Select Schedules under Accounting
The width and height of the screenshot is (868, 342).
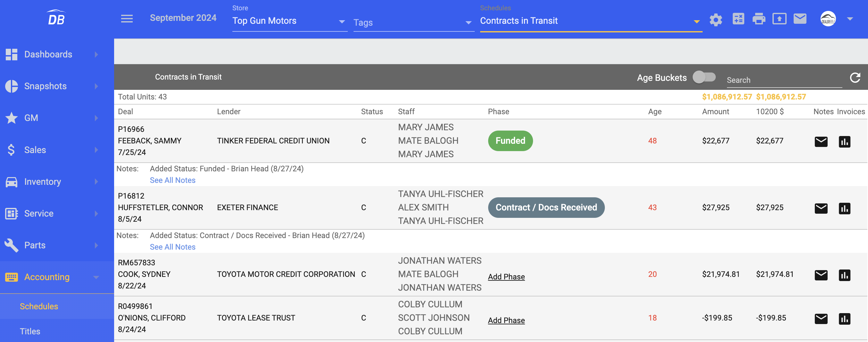click(x=57, y=306)
